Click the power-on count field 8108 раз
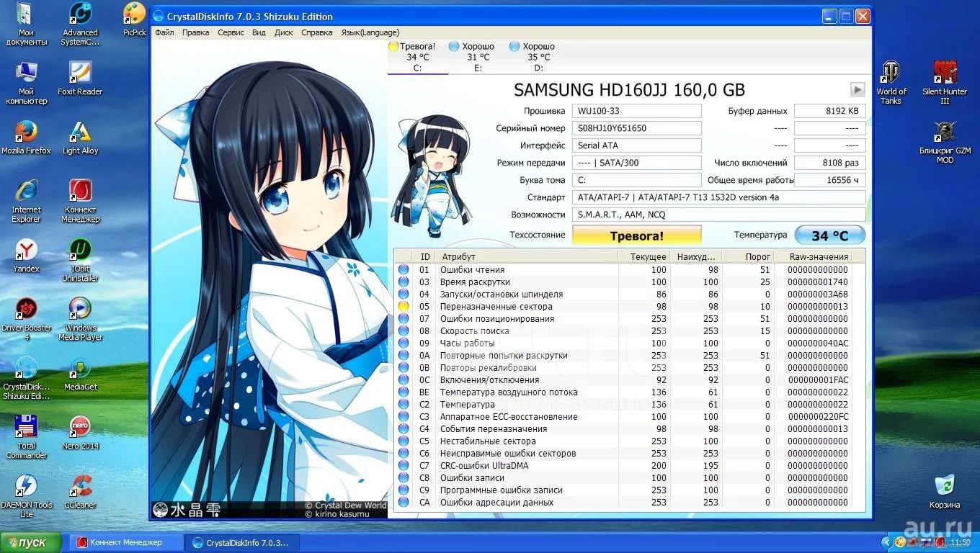This screenshot has height=553, width=980. pyautogui.click(x=829, y=163)
